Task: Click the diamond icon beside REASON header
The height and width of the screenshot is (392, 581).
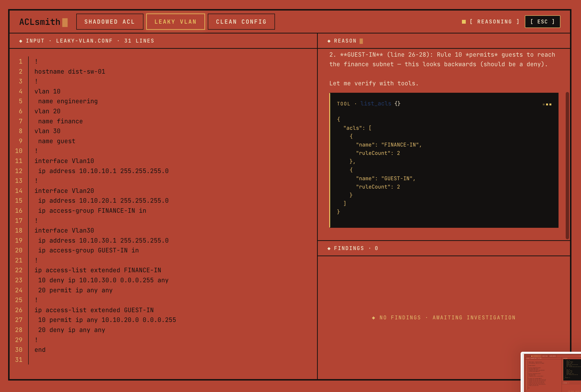Action: tap(329, 41)
